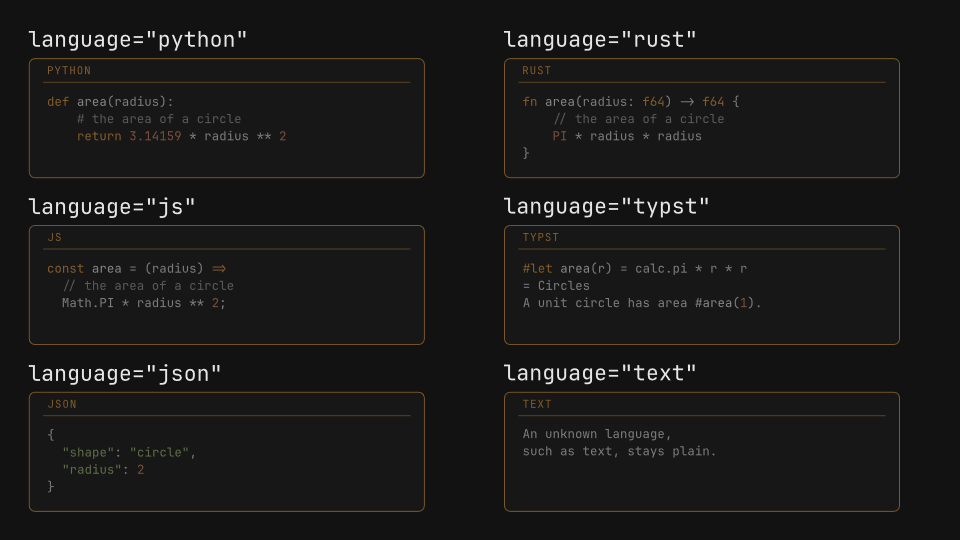Click the closing brace in the JSON block
The image size is (960, 540).
(x=51, y=487)
